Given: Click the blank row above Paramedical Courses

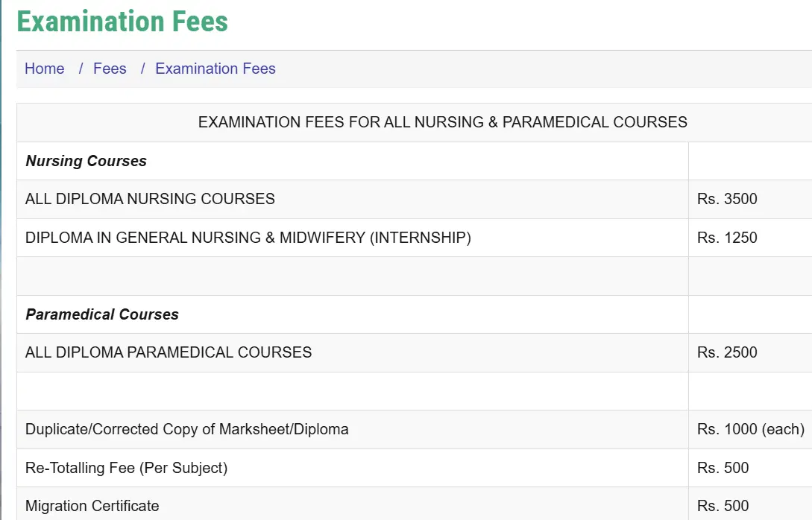Looking at the screenshot, I should pos(352,276).
